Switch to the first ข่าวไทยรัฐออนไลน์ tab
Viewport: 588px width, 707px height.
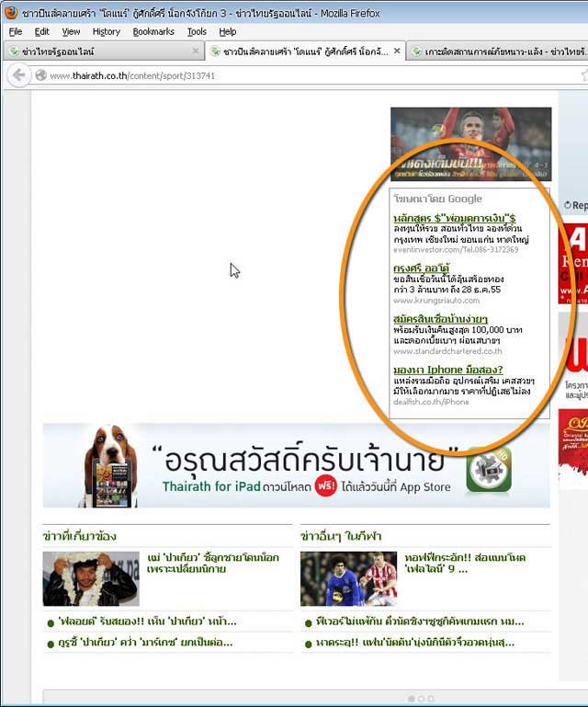[103, 51]
